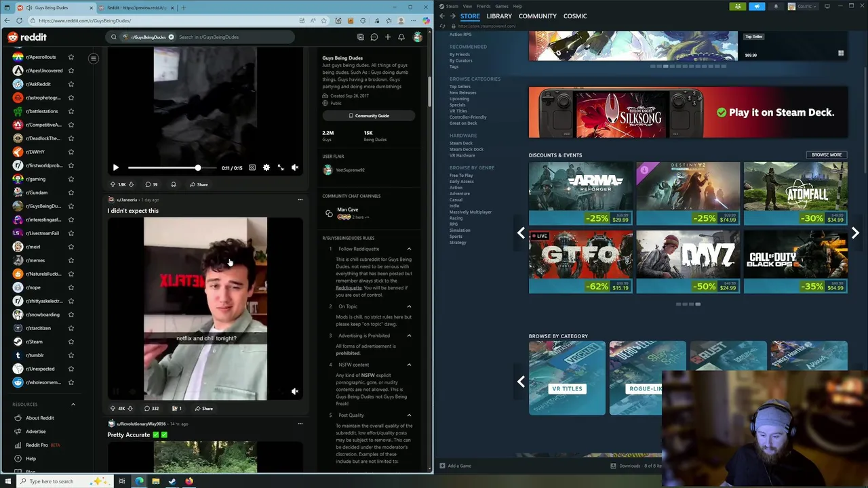
Task: Give award to the top post
Action: (x=173, y=184)
